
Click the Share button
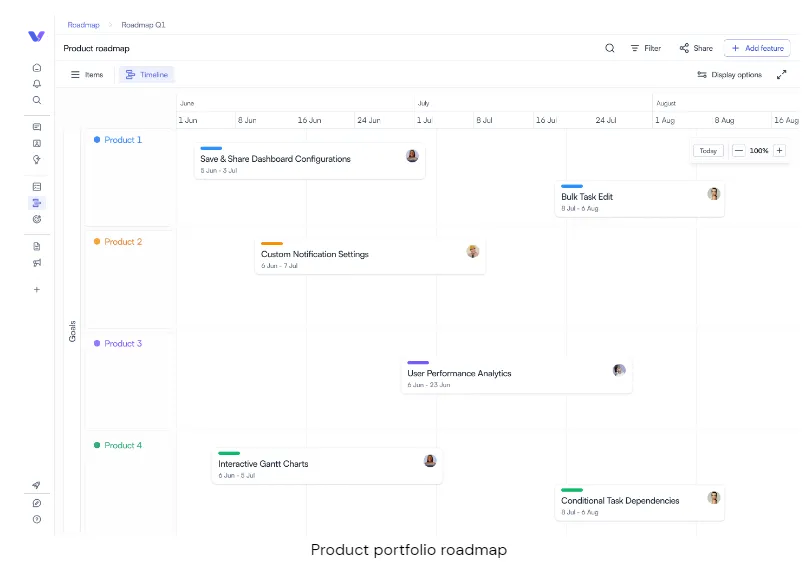click(696, 48)
